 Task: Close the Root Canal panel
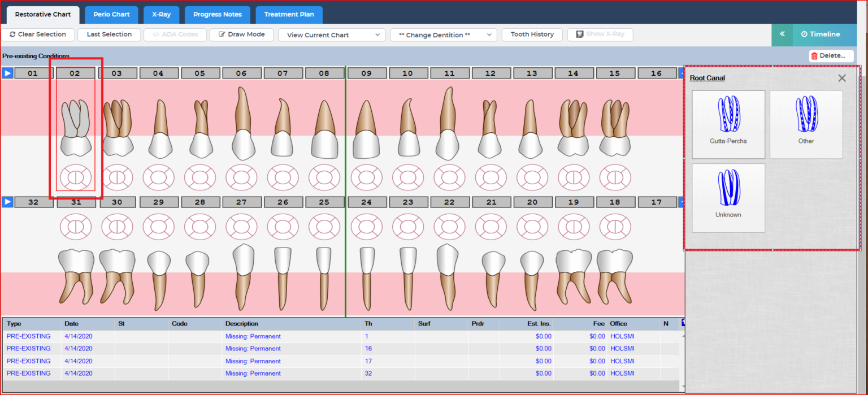[842, 78]
